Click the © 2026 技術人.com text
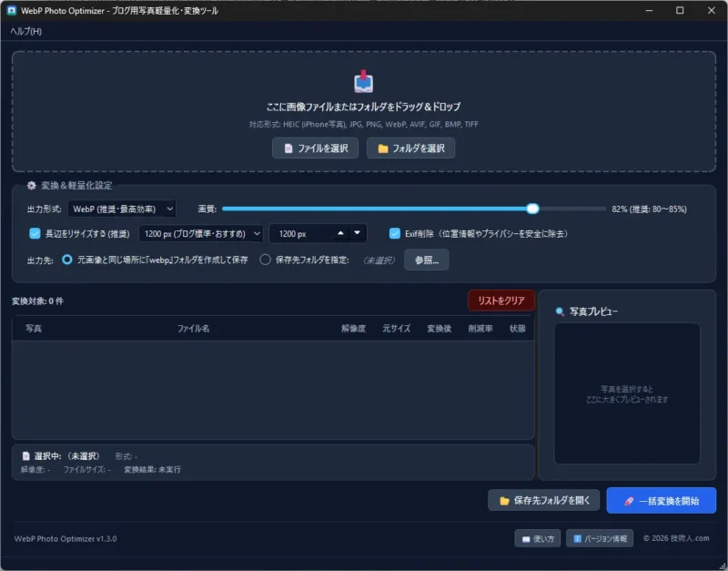Image resolution: width=728 pixels, height=571 pixels. click(x=676, y=538)
